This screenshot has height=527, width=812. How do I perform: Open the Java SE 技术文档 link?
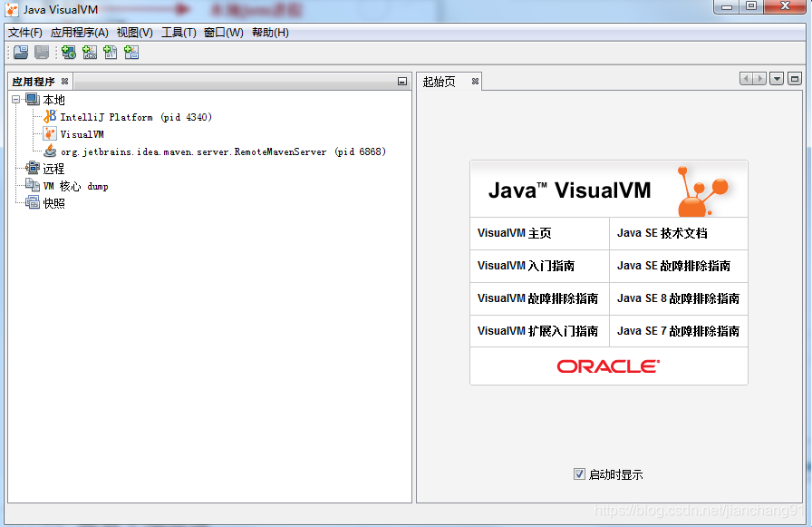click(x=662, y=233)
